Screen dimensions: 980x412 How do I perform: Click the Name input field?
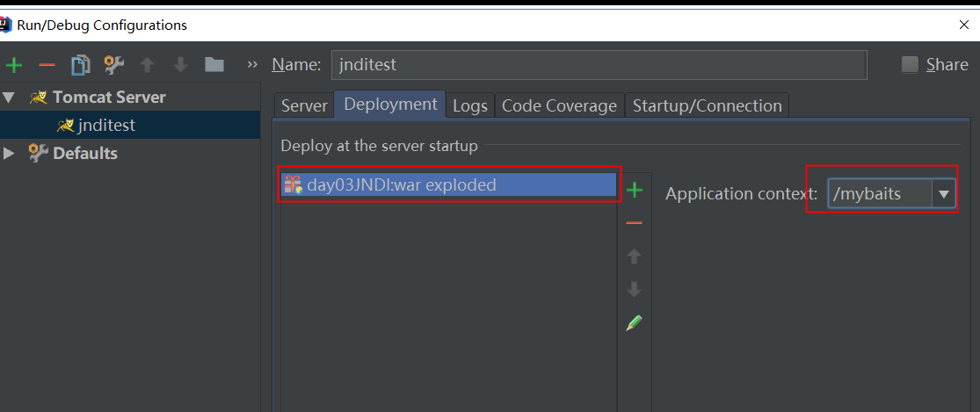[x=599, y=64]
